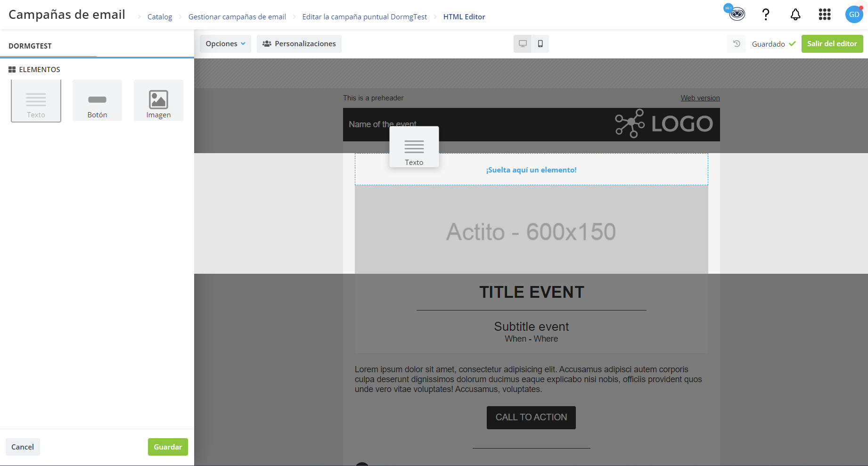
Task: Open the history revert icon
Action: pos(737,44)
